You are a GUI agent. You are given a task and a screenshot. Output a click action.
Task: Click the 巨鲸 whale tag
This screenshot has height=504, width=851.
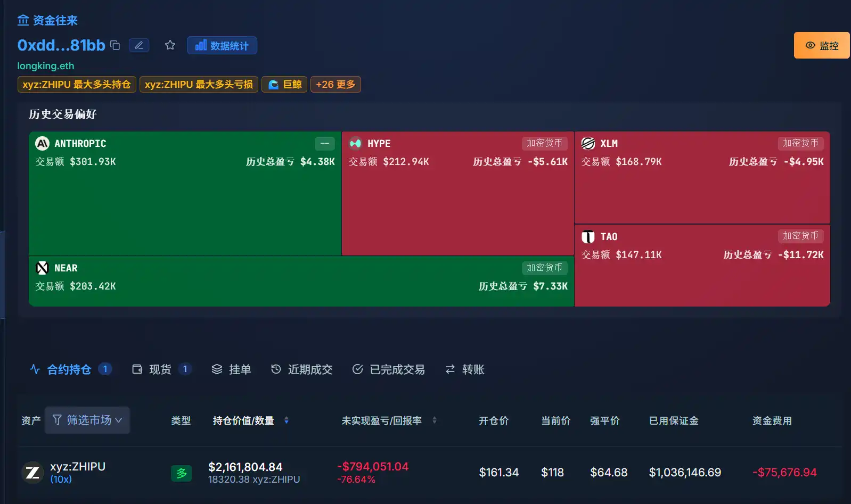tap(284, 84)
